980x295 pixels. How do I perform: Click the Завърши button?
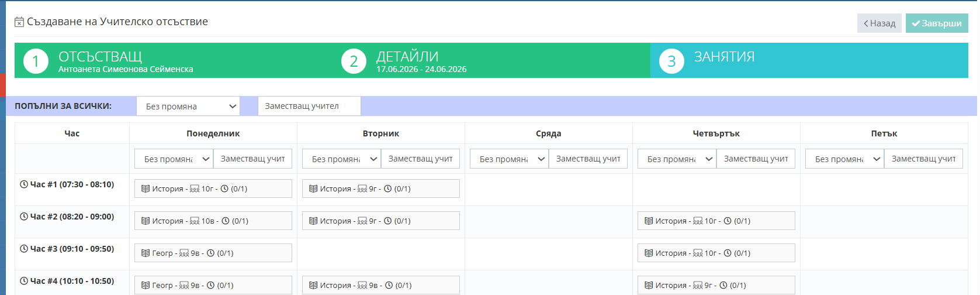click(x=937, y=23)
